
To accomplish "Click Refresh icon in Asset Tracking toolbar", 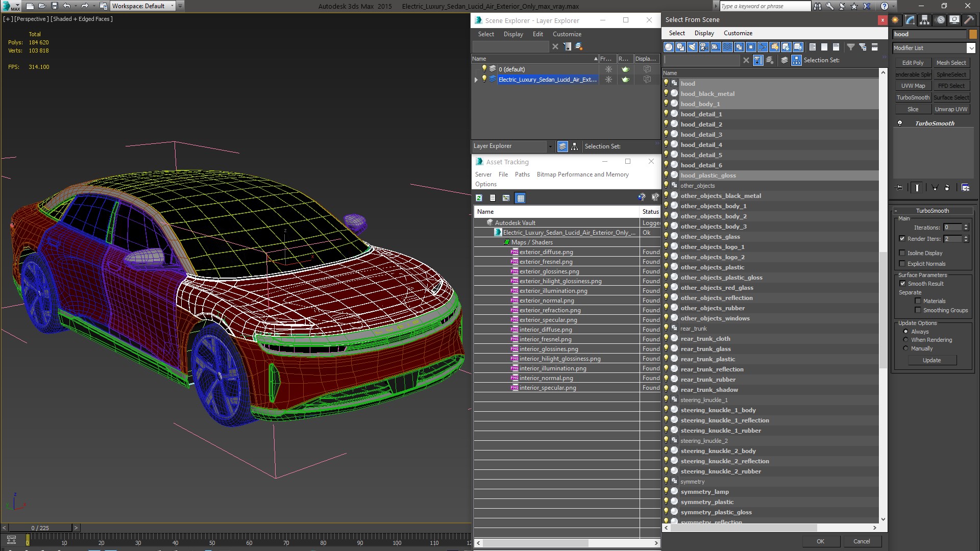I will (x=479, y=198).
